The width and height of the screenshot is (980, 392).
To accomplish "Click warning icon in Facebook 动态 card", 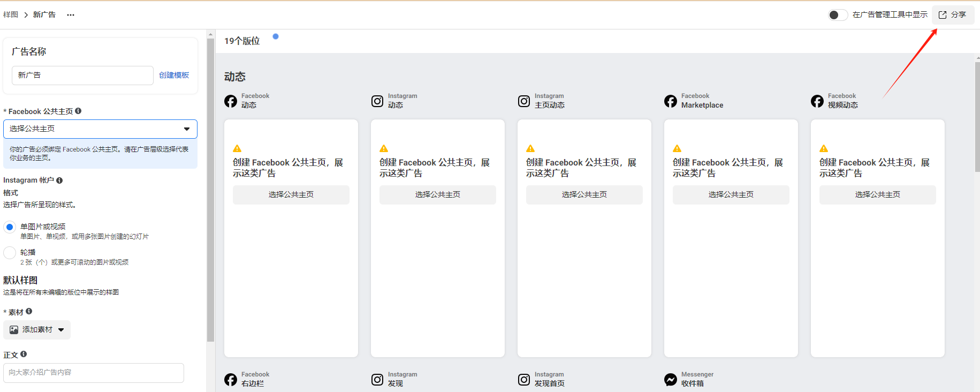I will 237,148.
